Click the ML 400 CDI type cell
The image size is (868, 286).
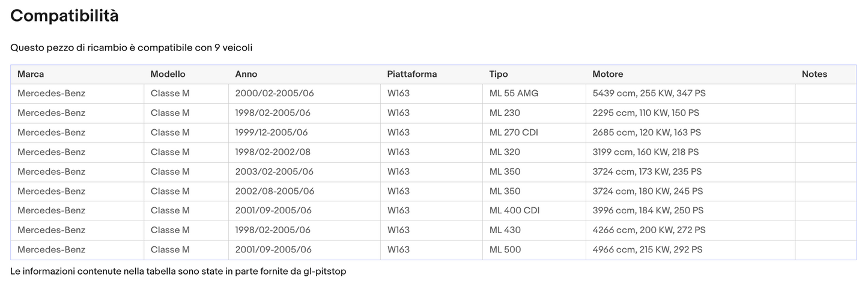coord(514,211)
